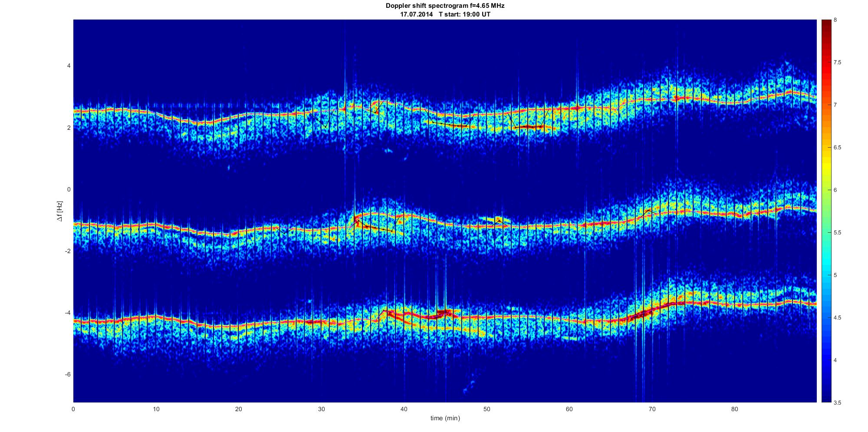Click the x-axis tick label '70'
Screen dimensions: 868x432
652,409
